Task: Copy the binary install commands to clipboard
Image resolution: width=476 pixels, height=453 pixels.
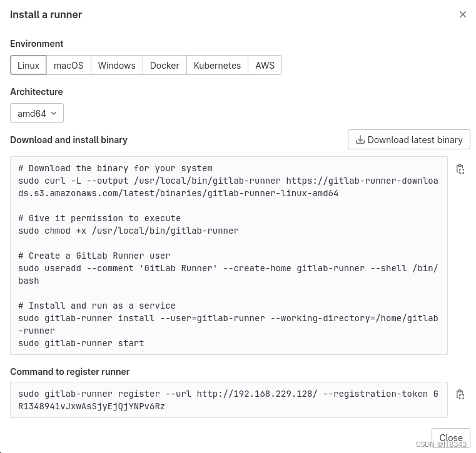Action: point(460,169)
